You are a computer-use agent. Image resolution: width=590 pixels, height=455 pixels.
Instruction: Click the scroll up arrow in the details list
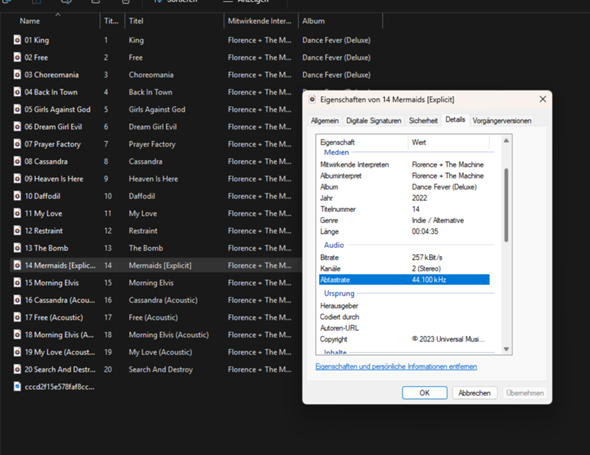[x=506, y=141]
